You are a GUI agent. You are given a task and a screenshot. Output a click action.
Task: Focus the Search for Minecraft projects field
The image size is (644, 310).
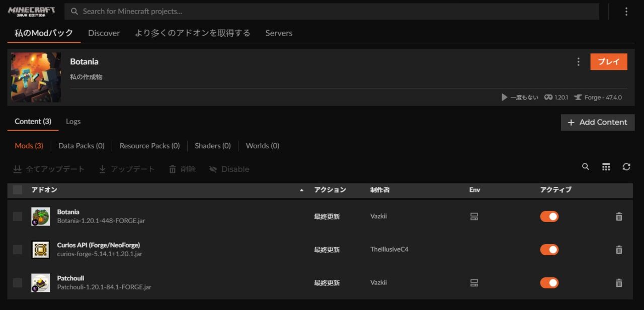pos(333,12)
